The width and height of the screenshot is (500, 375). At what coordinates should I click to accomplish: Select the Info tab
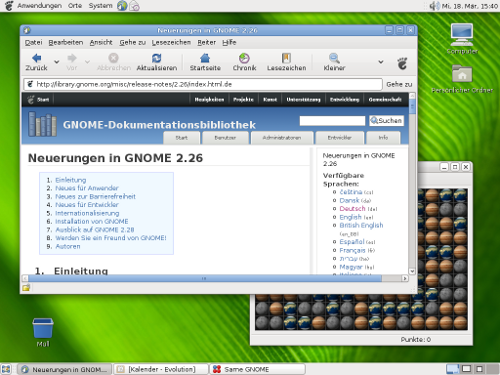click(383, 138)
